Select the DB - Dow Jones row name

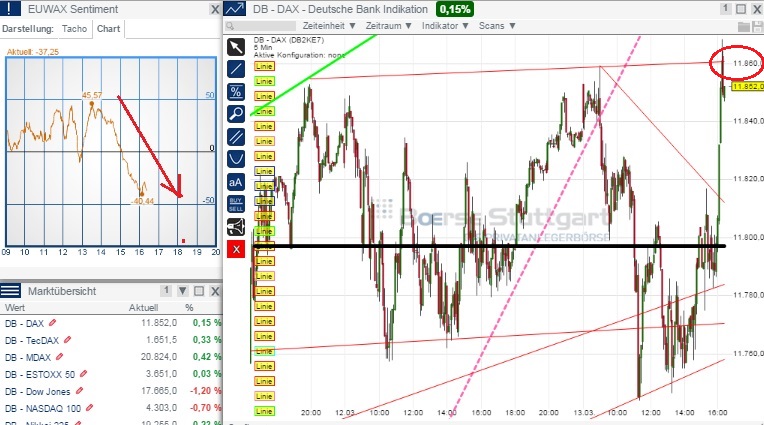[x=38, y=391]
